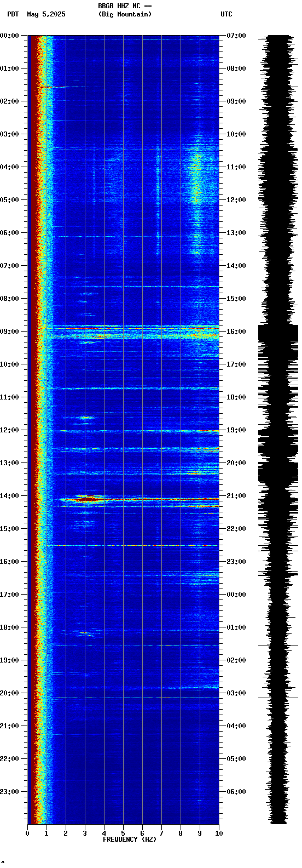
Task: Click the 00:00 UTC time label
Action: coord(236,595)
